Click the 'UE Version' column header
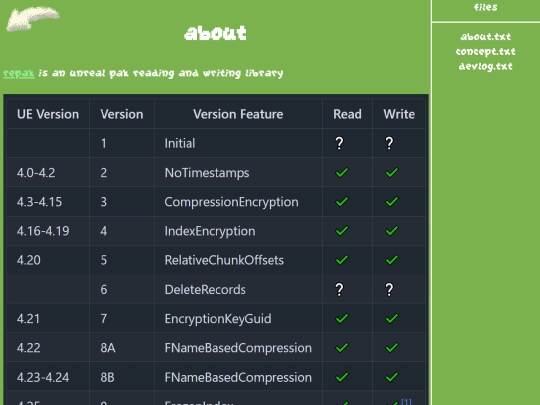Image resolution: width=540 pixels, height=405 pixels. [x=48, y=114]
